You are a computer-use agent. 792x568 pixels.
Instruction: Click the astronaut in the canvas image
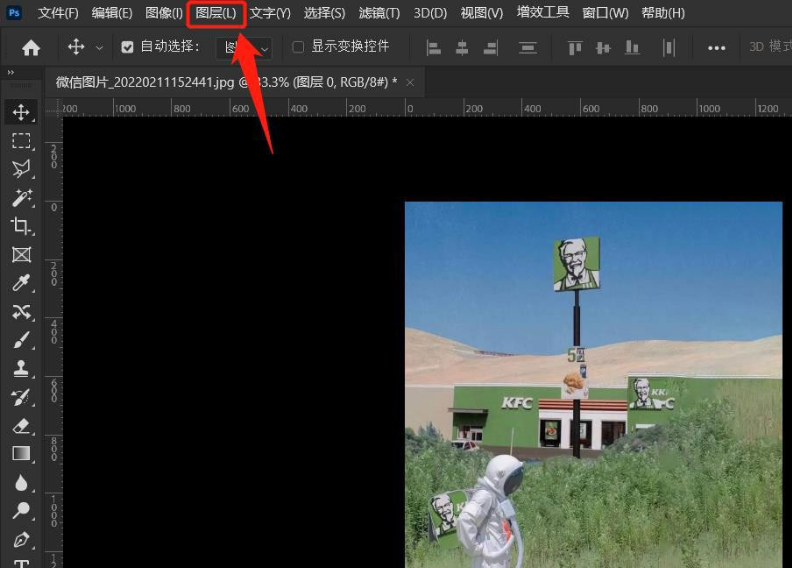coord(492,511)
